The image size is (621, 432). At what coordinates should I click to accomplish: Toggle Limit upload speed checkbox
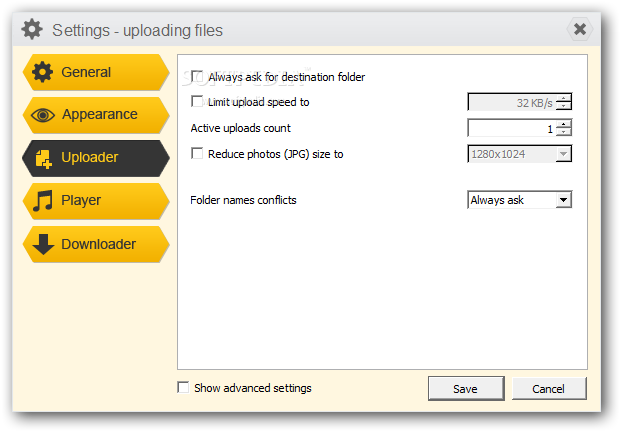197,101
